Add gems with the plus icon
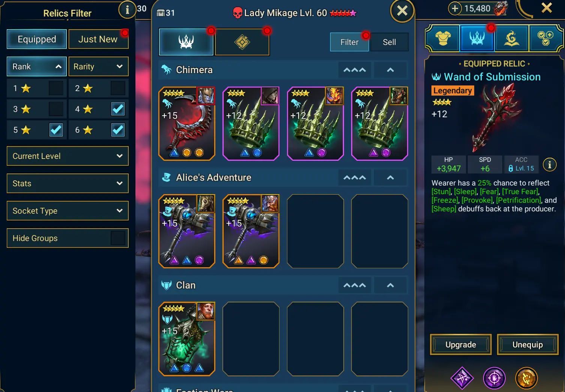The height and width of the screenshot is (392, 565). (455, 8)
